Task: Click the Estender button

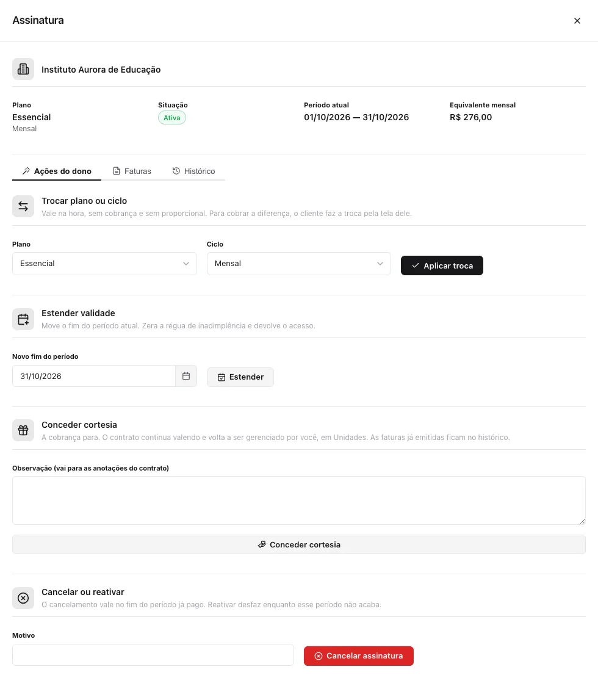Action: click(240, 377)
